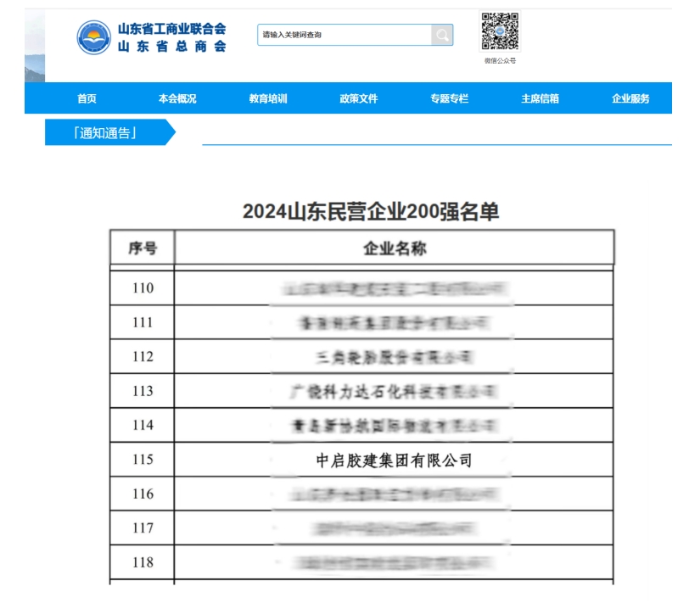The height and width of the screenshot is (603, 700).
Task: Click the search magnifier icon
Action: (x=442, y=35)
